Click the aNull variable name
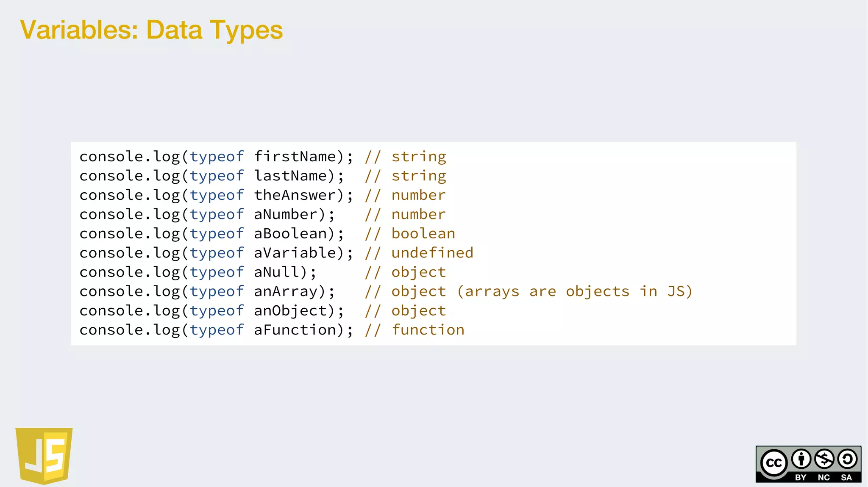Image resolution: width=868 pixels, height=487 pixels. (x=277, y=272)
